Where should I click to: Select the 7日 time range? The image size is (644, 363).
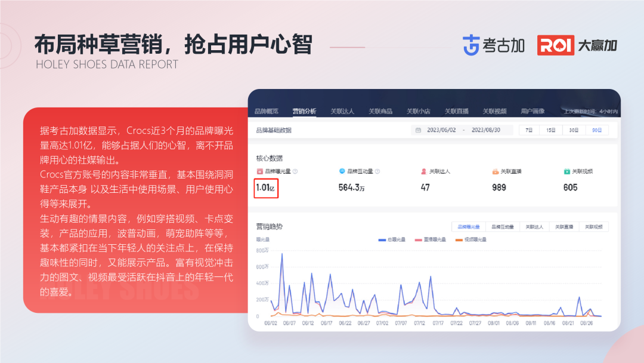click(x=529, y=130)
